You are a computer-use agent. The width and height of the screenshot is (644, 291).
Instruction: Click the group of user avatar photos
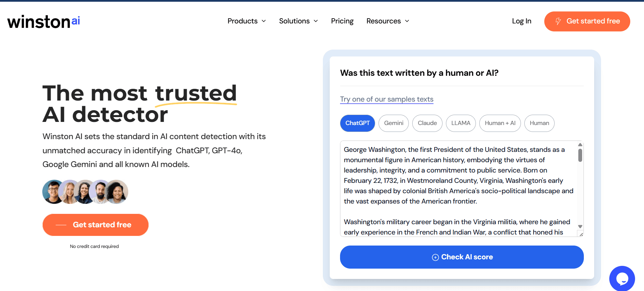coord(85,191)
